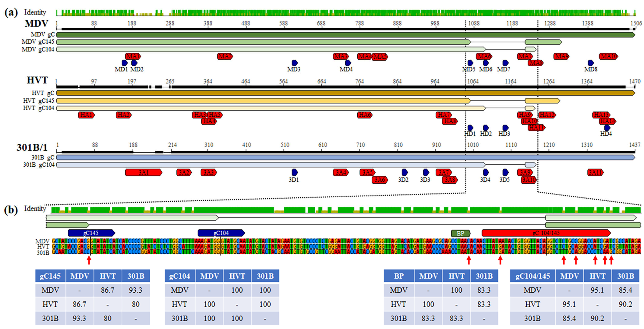Image resolution: width=644 pixels, height=329 pixels.
Task: Select the golden HVT gC track bar
Action: tap(345, 93)
